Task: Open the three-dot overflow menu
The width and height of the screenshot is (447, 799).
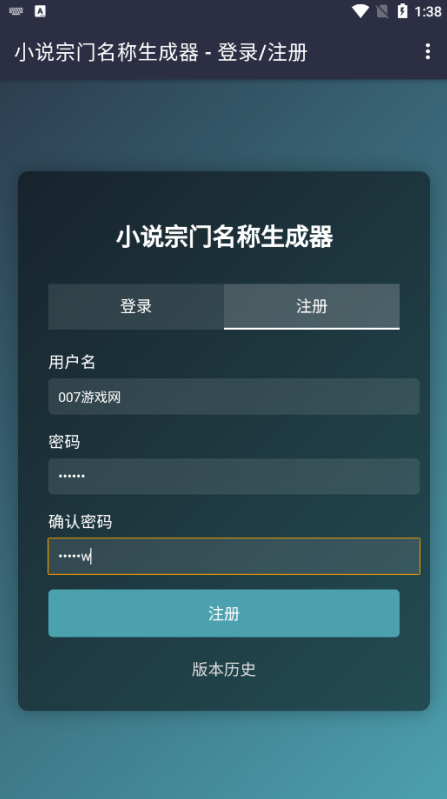Action: coord(427,51)
